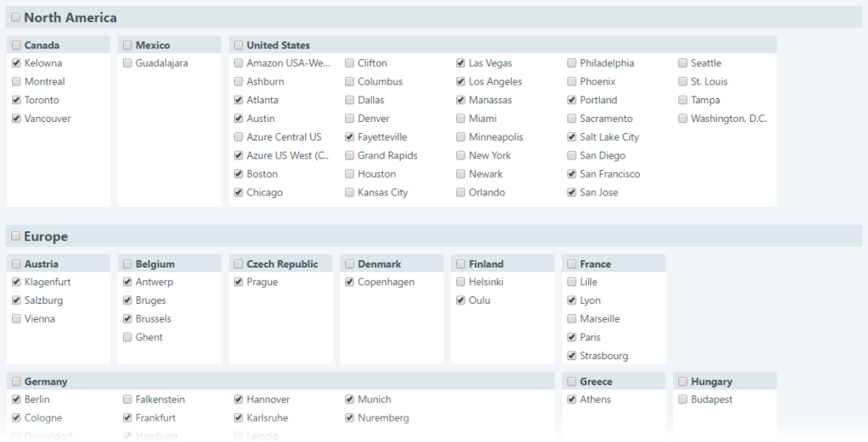Uncheck the Vancouver checkbox
Screen dimensions: 868x442
point(16,119)
